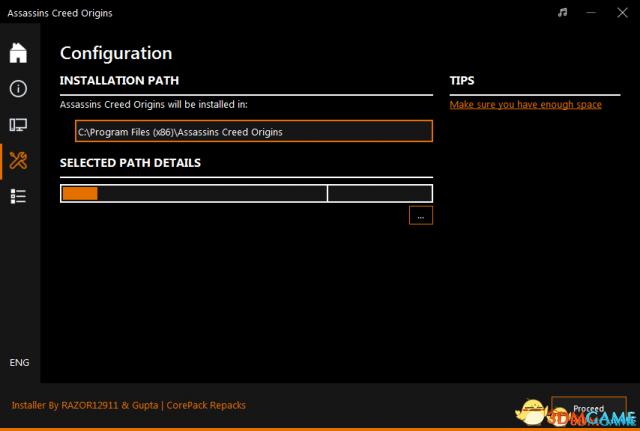Screen dimensions: 640x431
Task: Open the System requirements monitor icon
Action: tap(18, 124)
